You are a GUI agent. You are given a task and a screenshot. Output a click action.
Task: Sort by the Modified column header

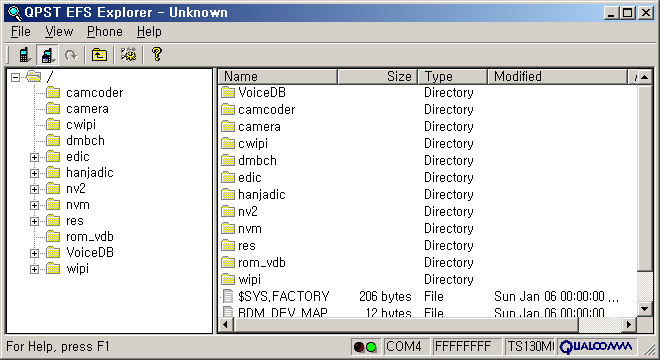click(x=558, y=77)
